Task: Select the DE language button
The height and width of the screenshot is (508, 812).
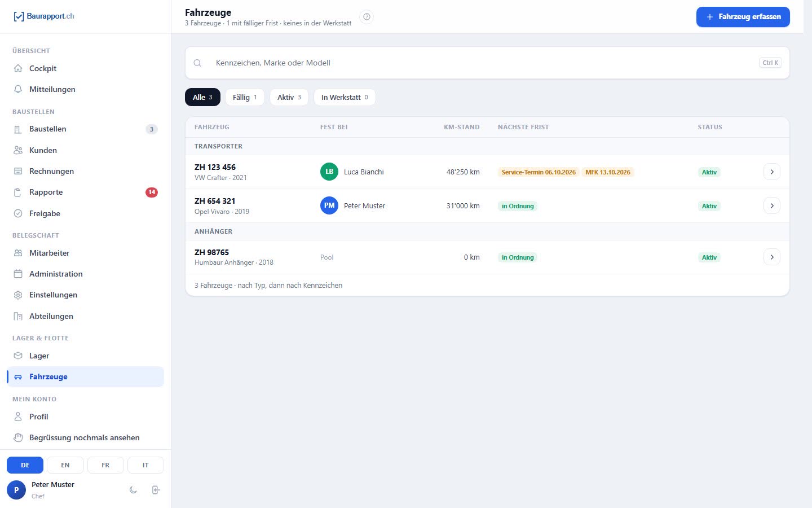Action: [25, 465]
